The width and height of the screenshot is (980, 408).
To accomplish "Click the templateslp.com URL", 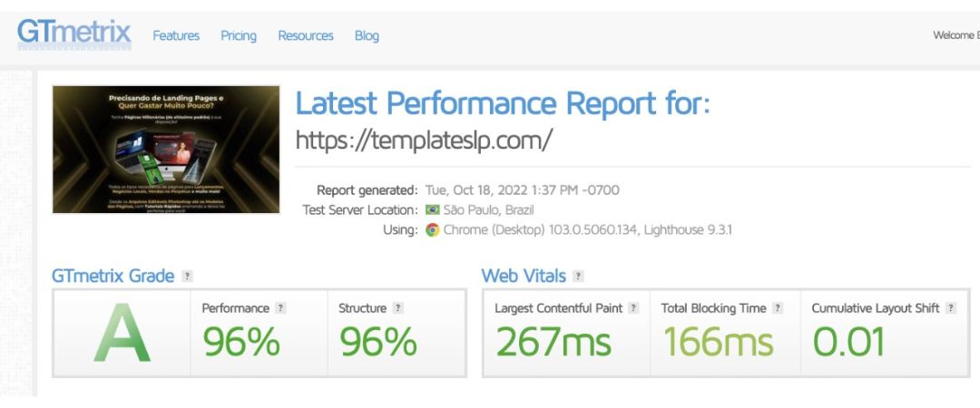I will click(424, 141).
